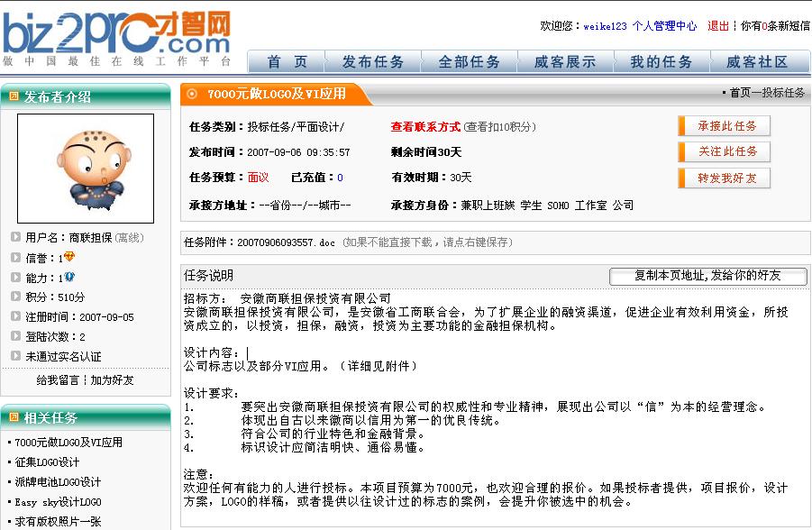Click the registration date 2007-09-05
Viewport: 812px width, 530px height.
click(106, 317)
